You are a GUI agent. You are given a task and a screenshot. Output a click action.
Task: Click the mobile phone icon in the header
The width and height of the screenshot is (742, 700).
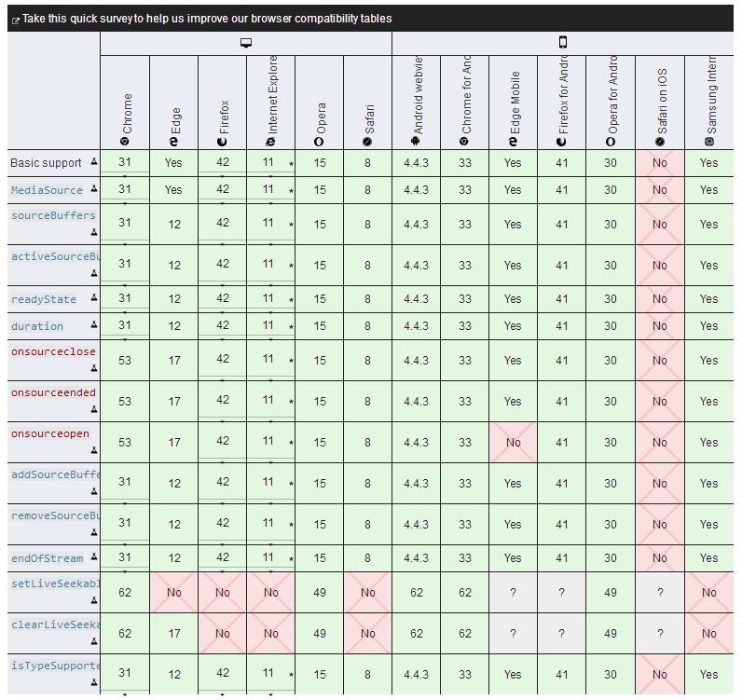[x=563, y=42]
